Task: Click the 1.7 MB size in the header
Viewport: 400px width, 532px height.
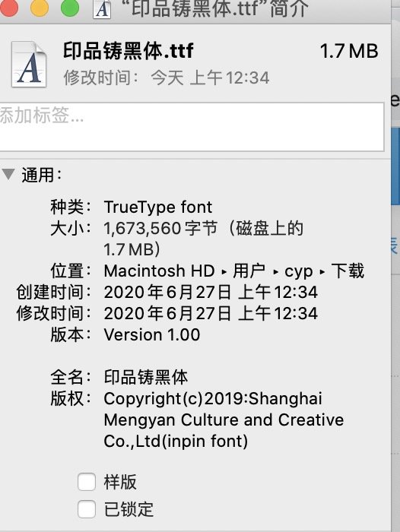Action: pyautogui.click(x=349, y=51)
